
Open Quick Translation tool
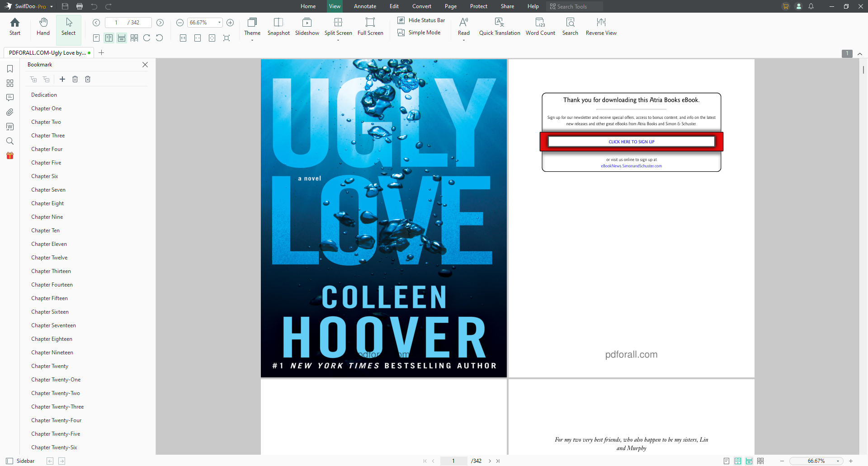coord(500,27)
